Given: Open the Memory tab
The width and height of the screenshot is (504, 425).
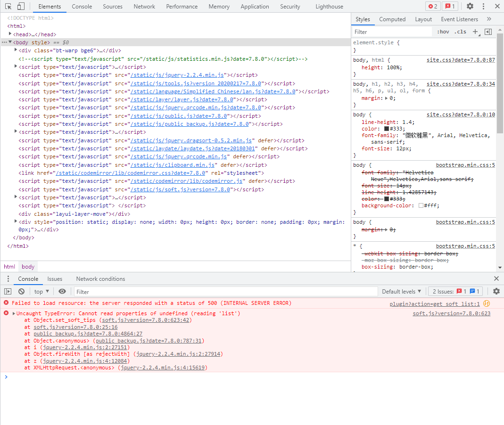Looking at the screenshot, I should [x=219, y=7].
